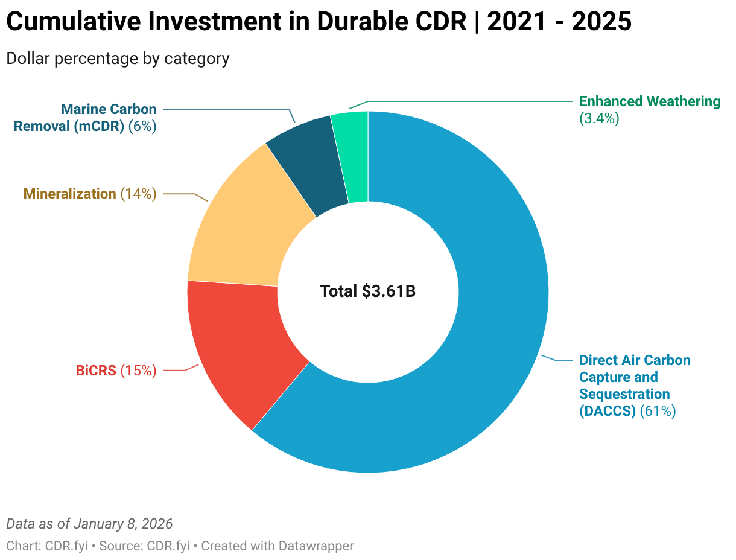Click the (3.4%) percentage under Enhanced Weathering
Image resolution: width=736 pixels, height=560 pixels.
(599, 118)
